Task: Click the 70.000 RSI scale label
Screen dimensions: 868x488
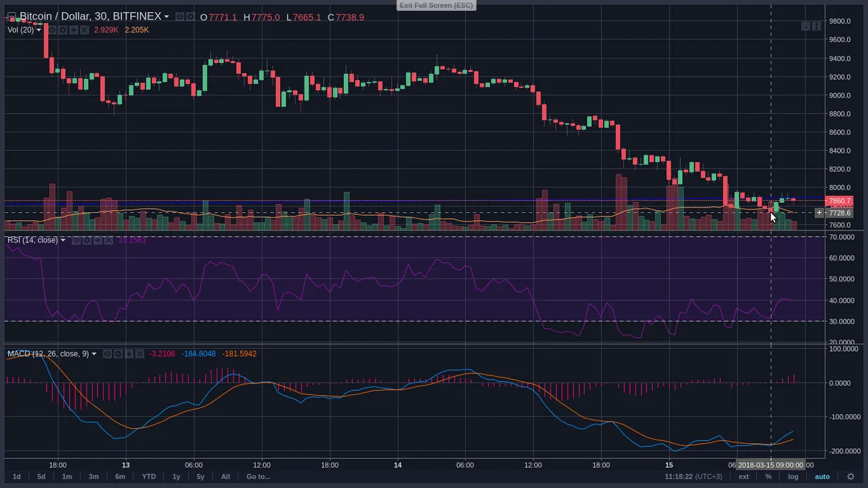Action: [x=842, y=237]
